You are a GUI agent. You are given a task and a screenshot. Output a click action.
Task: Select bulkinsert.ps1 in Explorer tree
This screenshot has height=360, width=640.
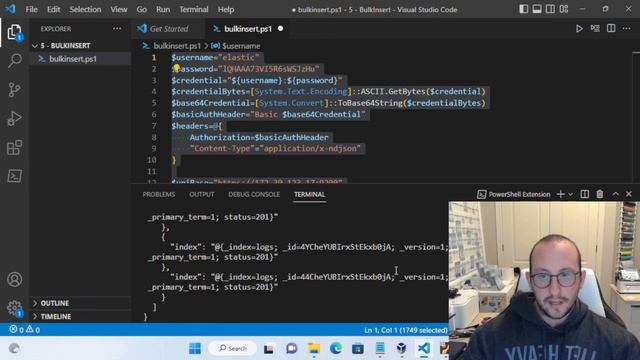point(73,59)
